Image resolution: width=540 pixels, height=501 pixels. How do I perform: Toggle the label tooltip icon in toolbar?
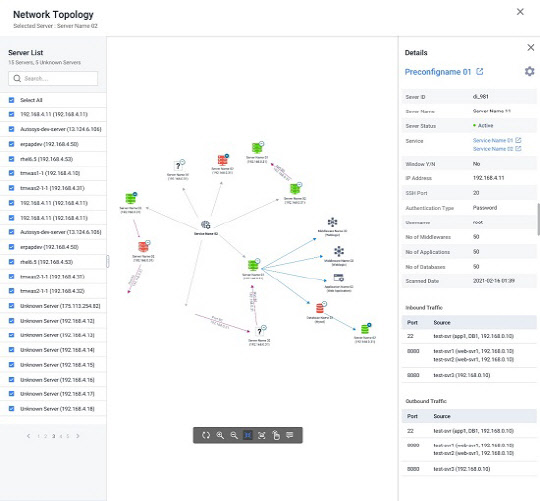(290, 435)
